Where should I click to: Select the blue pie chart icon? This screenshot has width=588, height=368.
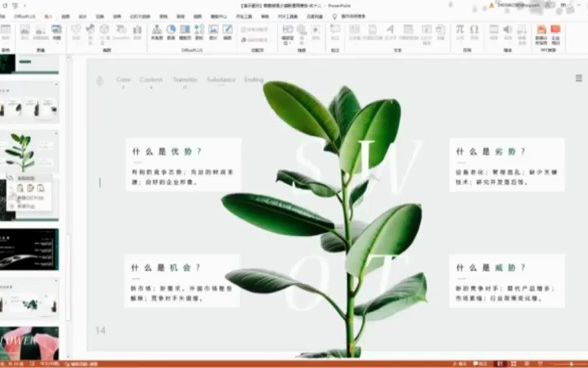[171, 29]
